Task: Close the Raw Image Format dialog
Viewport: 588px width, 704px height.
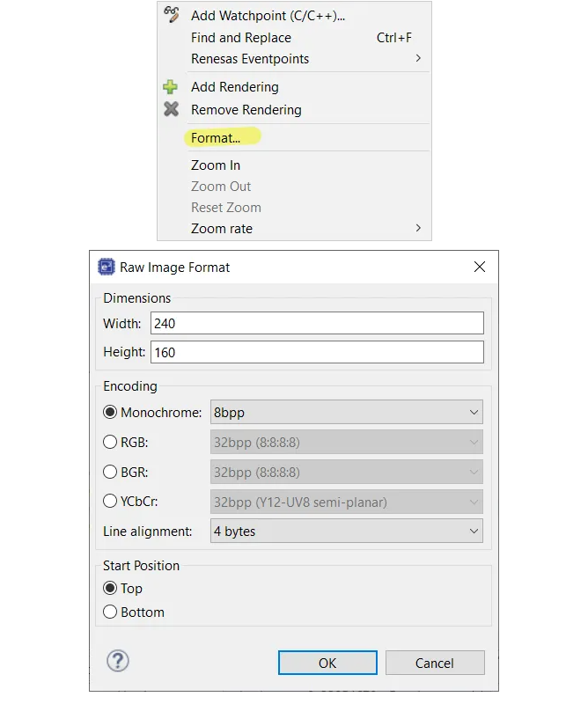Action: (479, 267)
